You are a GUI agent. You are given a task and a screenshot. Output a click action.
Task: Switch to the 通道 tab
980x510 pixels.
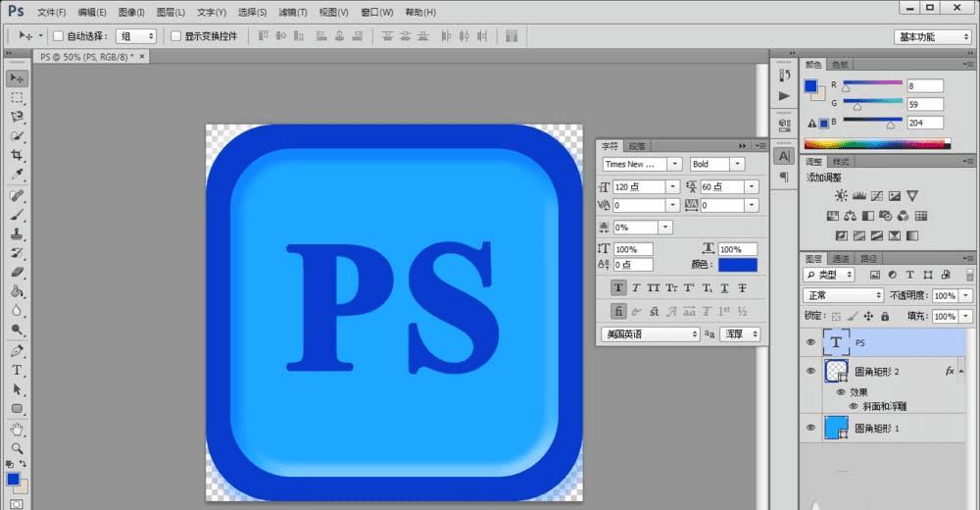841,259
